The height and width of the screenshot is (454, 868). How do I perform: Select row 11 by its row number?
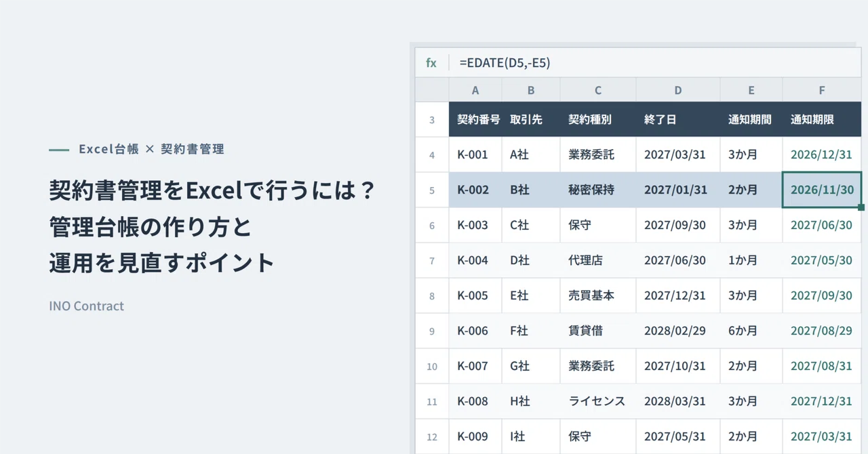coord(432,402)
